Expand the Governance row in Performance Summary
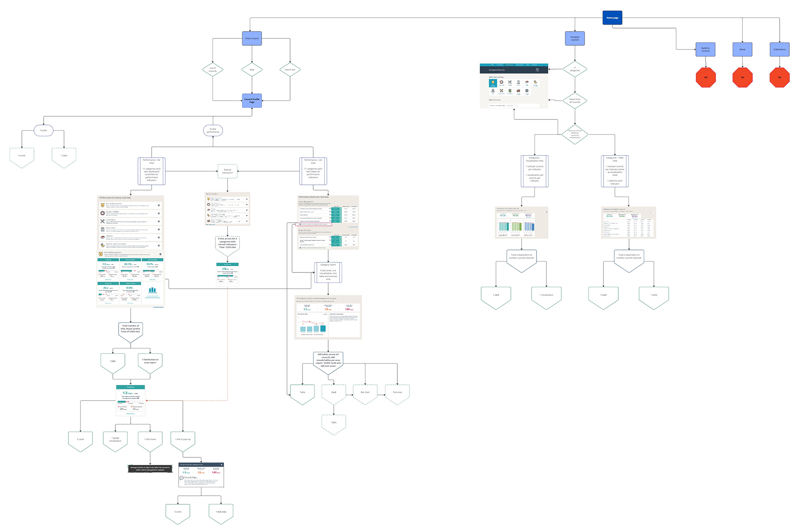This screenshot has height=532, width=796. 159,229
